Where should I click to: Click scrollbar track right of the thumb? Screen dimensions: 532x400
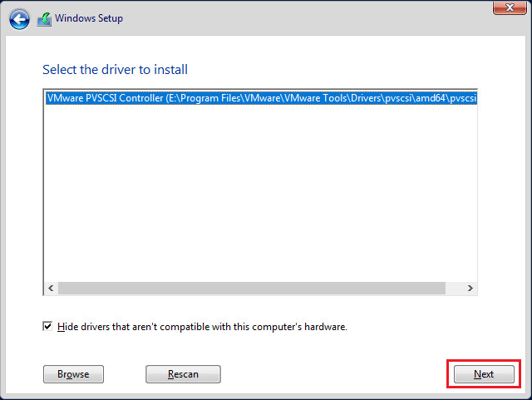tap(454, 288)
